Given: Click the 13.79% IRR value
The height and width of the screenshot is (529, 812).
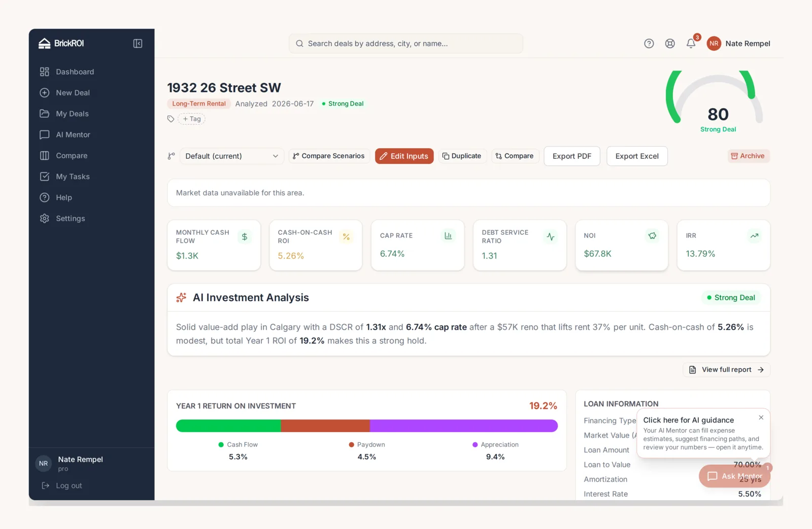Looking at the screenshot, I should [x=700, y=254].
